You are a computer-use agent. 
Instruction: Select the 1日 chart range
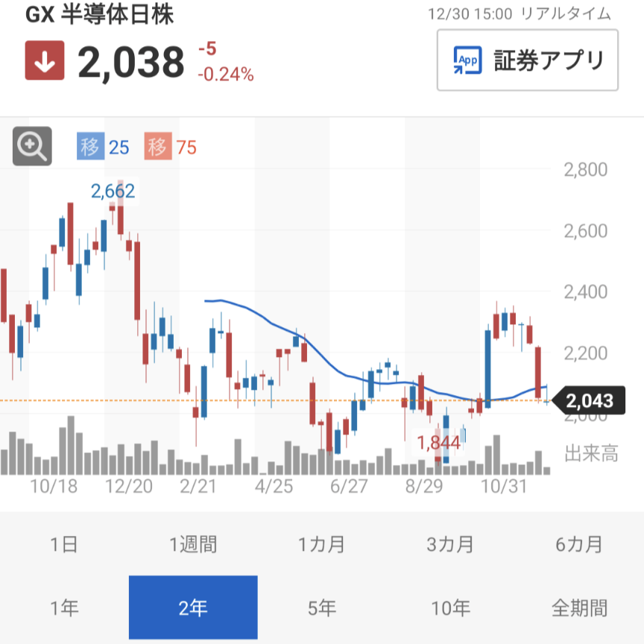(64, 544)
